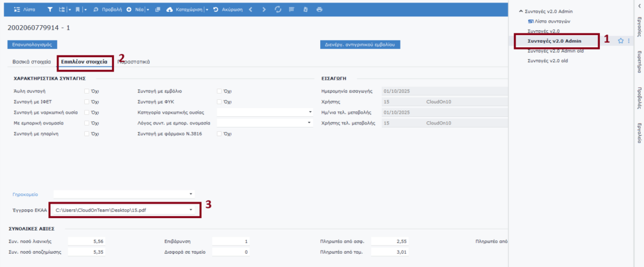Collapse the Συνταγές v2.0 Admin tree group
This screenshot has width=644, height=267.
point(521,12)
